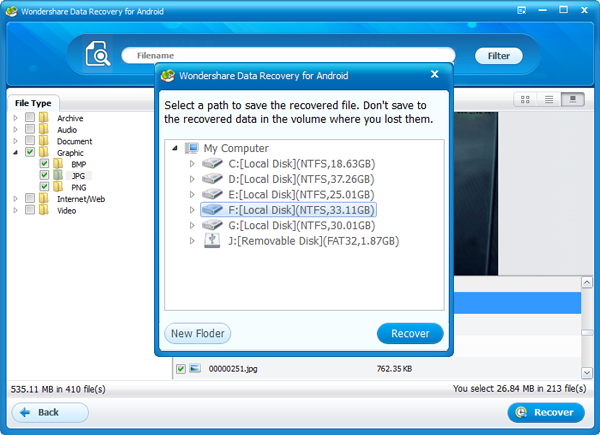Click the feedback icon in title bar
The width and height of the screenshot is (600, 435).
[x=522, y=10]
